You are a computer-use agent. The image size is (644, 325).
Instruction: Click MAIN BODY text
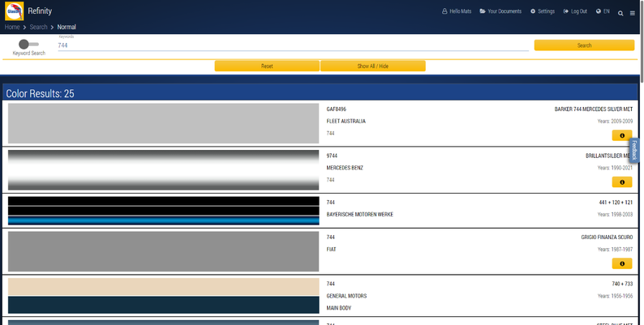coord(339,308)
